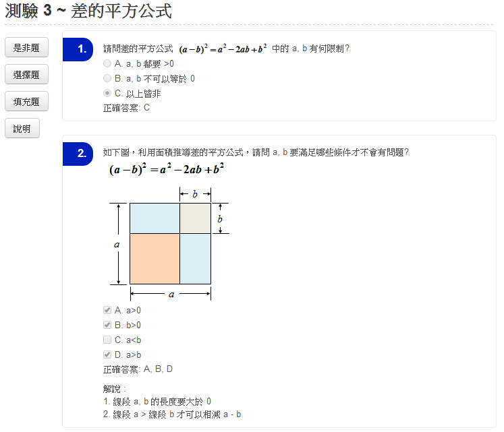Toggle checkbox B. b>0
This screenshot has width=504, height=432.
click(107, 325)
